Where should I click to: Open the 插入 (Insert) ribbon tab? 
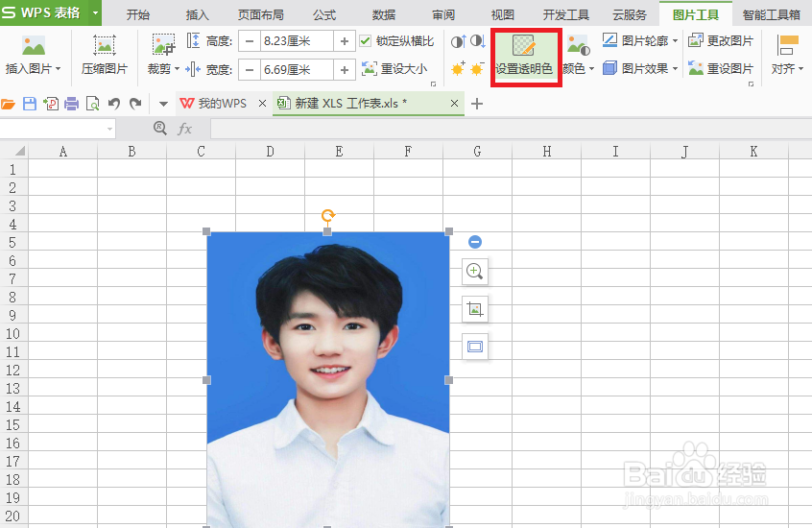pos(198,14)
